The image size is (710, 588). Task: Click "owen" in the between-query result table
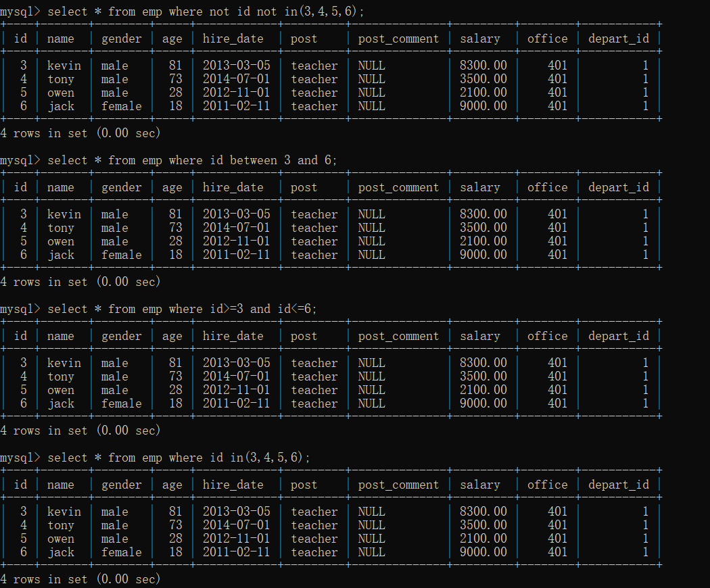61,241
